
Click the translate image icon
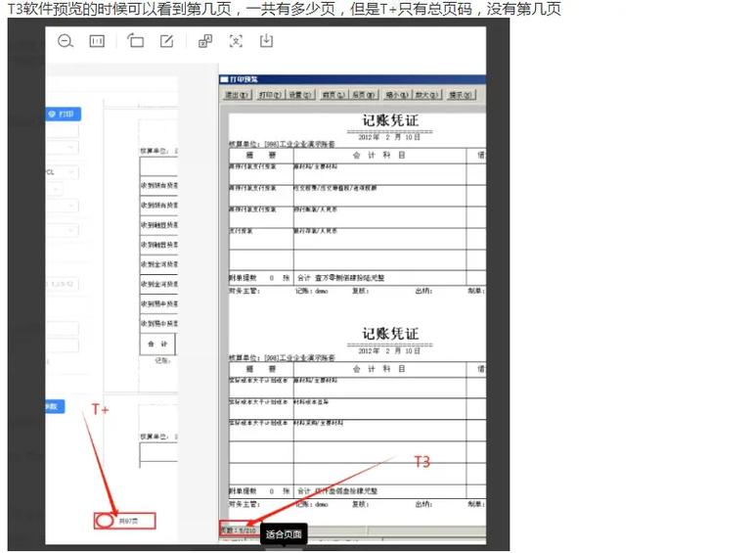pos(205,41)
